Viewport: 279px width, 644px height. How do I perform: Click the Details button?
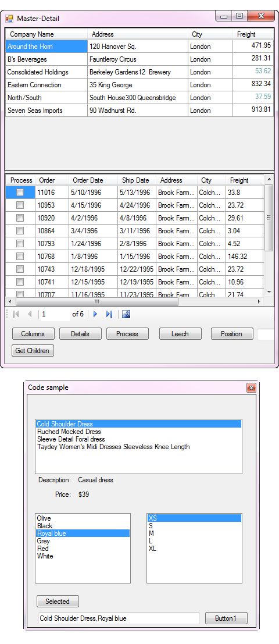coord(80,334)
